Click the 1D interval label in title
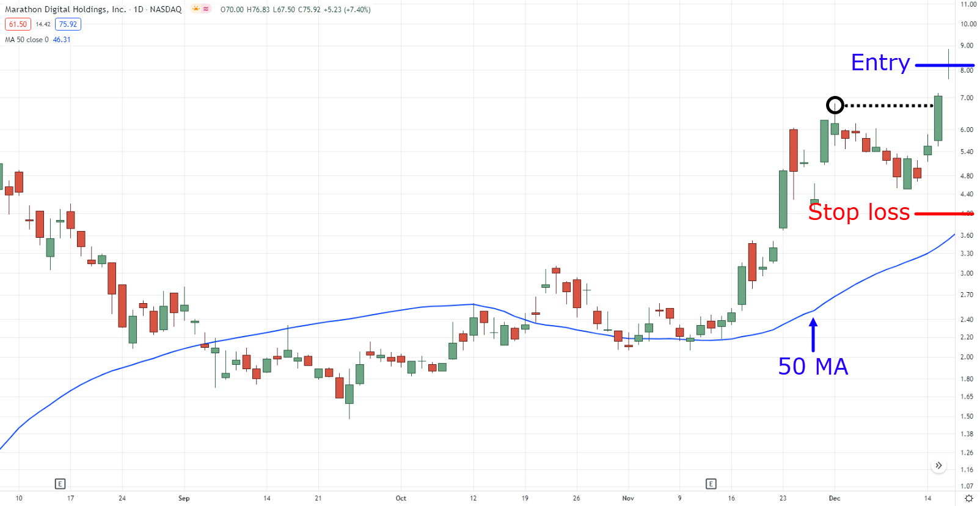 pyautogui.click(x=139, y=9)
